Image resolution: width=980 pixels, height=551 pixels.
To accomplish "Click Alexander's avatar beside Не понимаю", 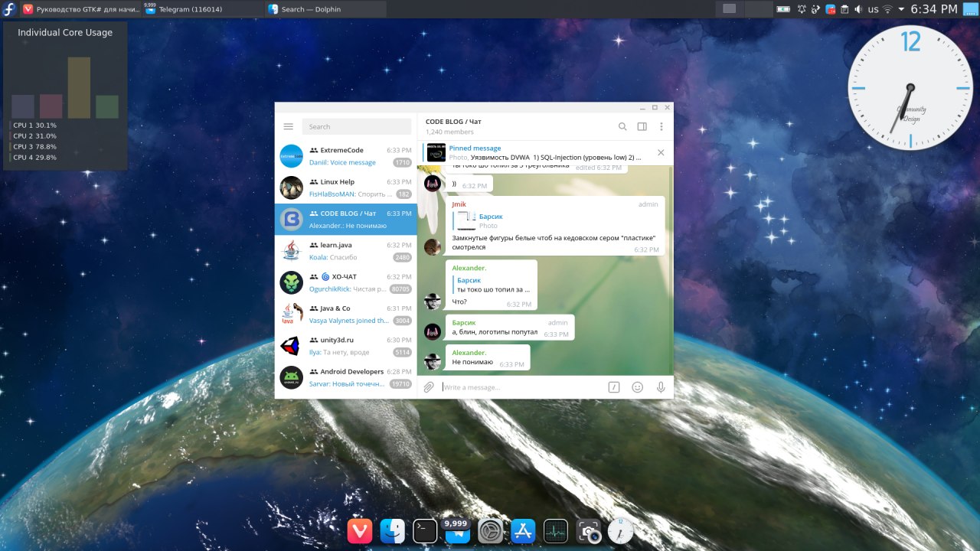I will tap(433, 362).
